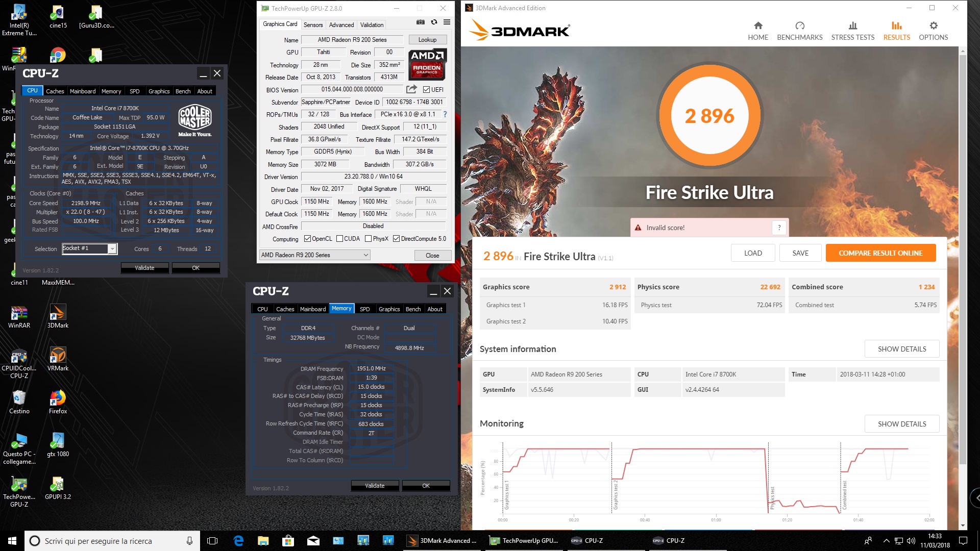Select the Mainboard tab in CPU-Z CPU window

pos(83,91)
